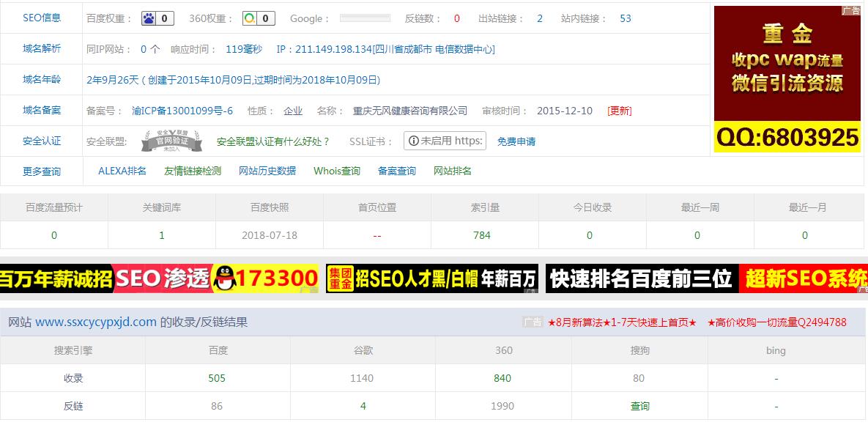Click the IP address 211.149.198.134
Image resolution: width=868 pixels, height=425 pixels.
click(x=334, y=49)
